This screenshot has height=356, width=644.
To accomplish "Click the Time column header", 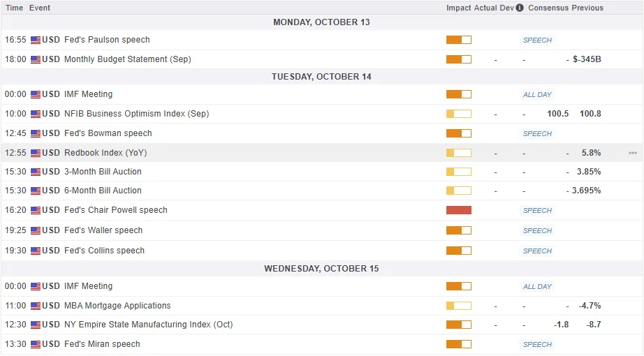I will point(14,8).
